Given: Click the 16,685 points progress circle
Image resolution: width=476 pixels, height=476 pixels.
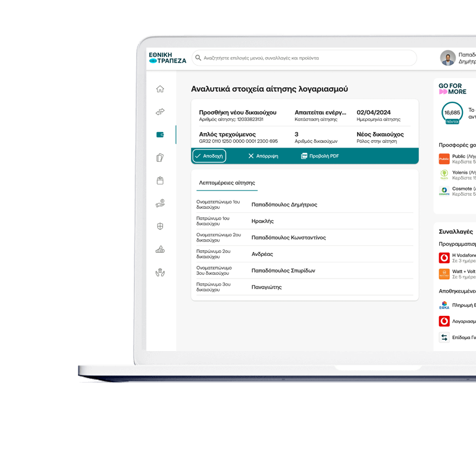Looking at the screenshot, I should (452, 112).
